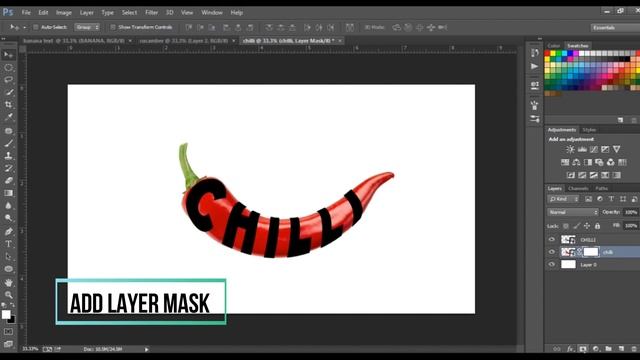640x360 pixels.
Task: Select the Clone Stamp tool
Action: point(8,156)
